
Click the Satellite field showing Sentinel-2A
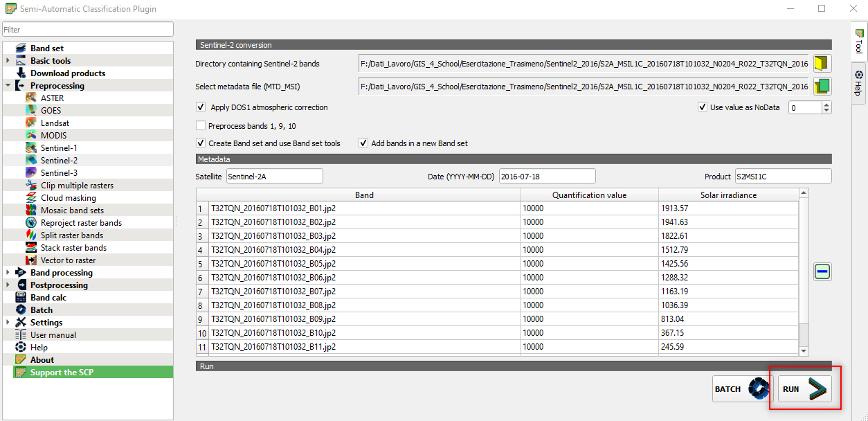274,177
